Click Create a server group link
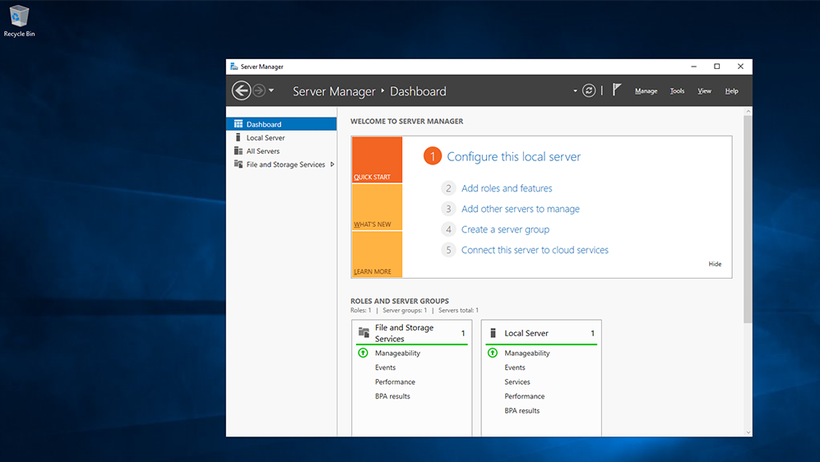Screen dimensions: 820x462 coord(505,229)
